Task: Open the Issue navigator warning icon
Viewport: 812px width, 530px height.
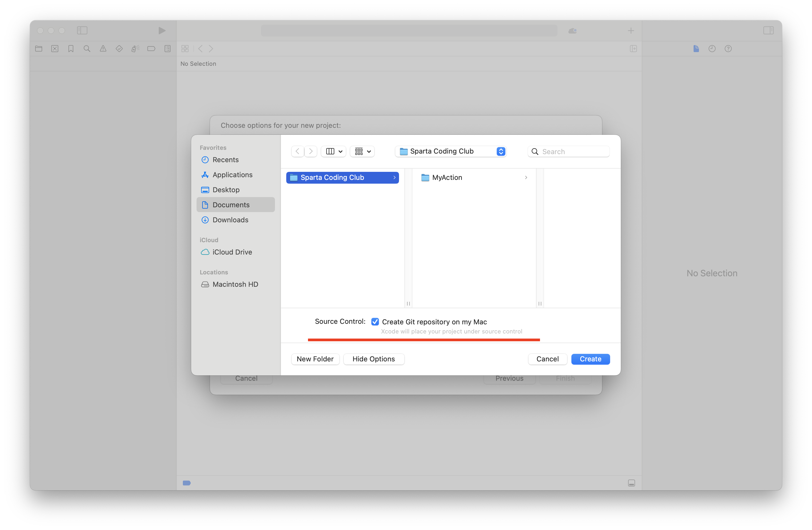Action: pos(103,49)
